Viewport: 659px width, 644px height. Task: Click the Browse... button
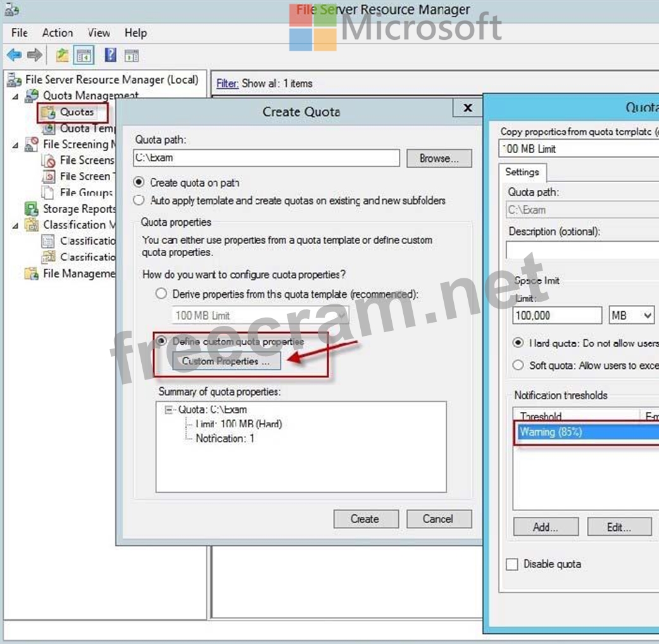pyautogui.click(x=439, y=158)
